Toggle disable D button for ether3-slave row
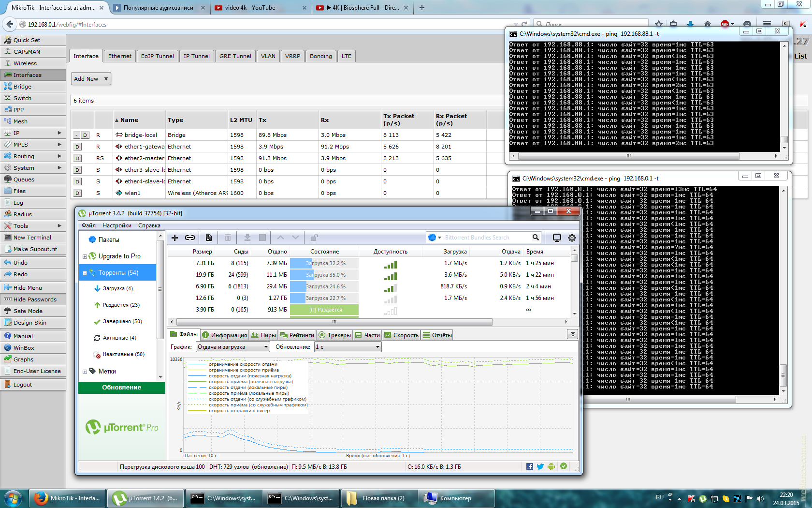Image resolution: width=812 pixels, height=508 pixels. [77, 170]
